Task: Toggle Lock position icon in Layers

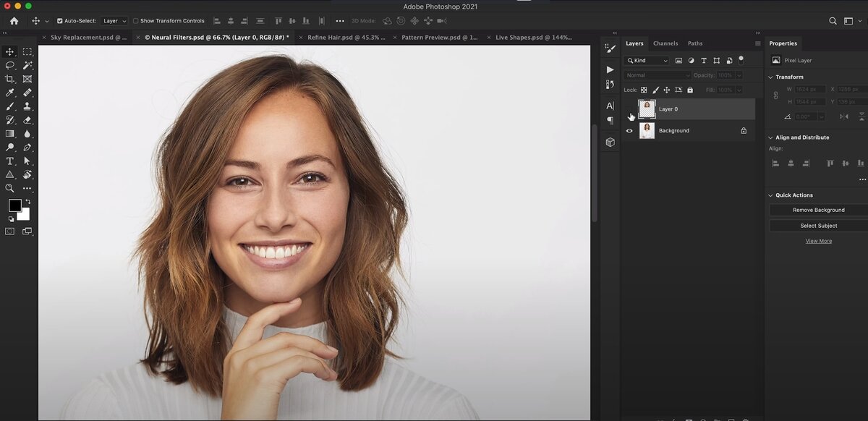Action: pyautogui.click(x=667, y=90)
